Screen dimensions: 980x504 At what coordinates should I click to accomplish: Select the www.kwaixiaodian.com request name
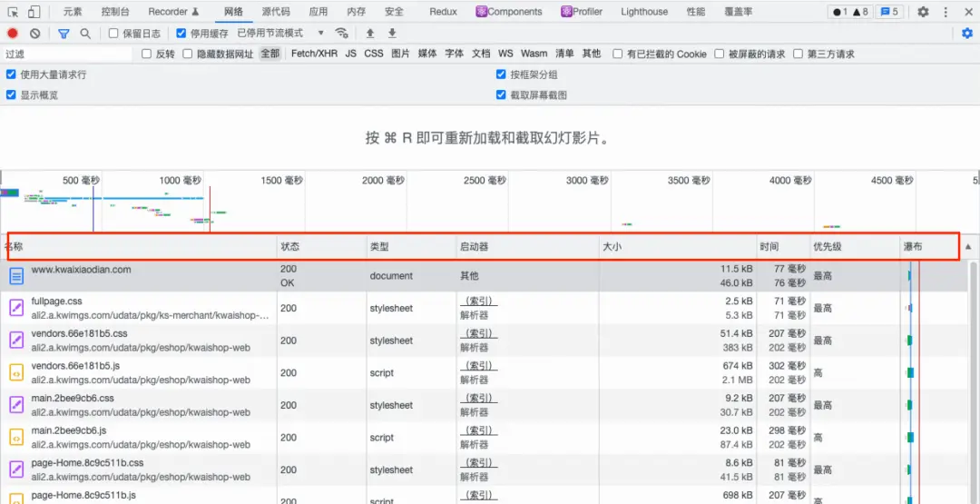pyautogui.click(x=82, y=270)
